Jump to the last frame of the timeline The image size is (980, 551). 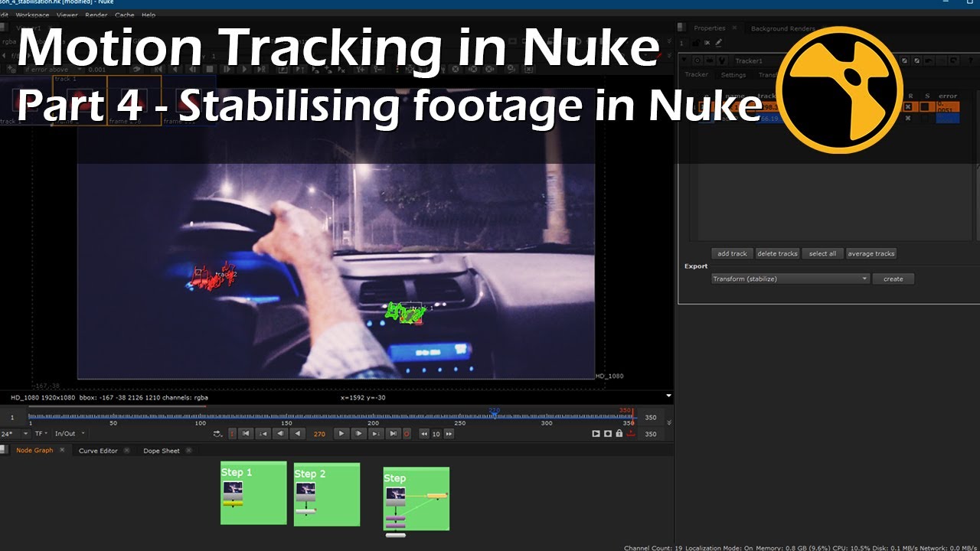point(393,433)
